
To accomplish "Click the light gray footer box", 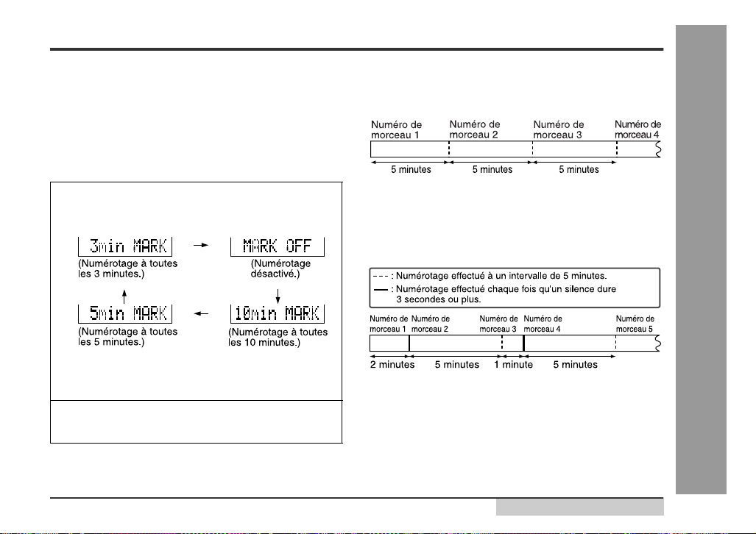I will pos(579,507).
